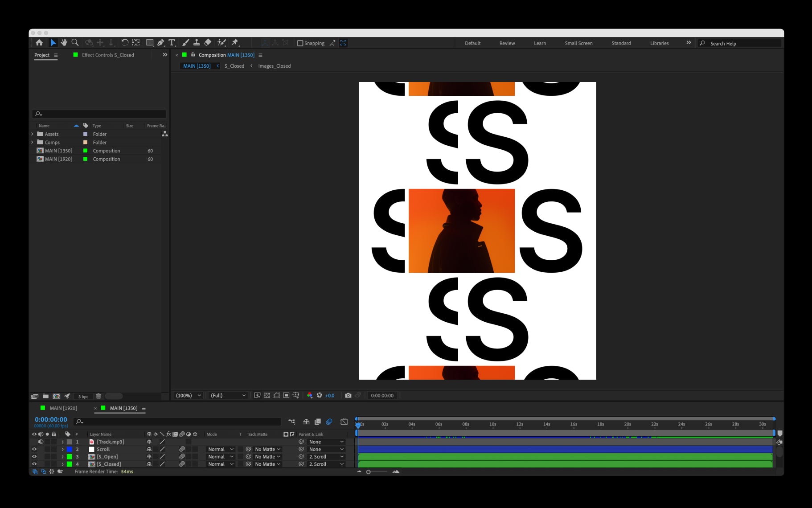Choose the Horizontal Type tool
The height and width of the screenshot is (508, 812).
172,43
